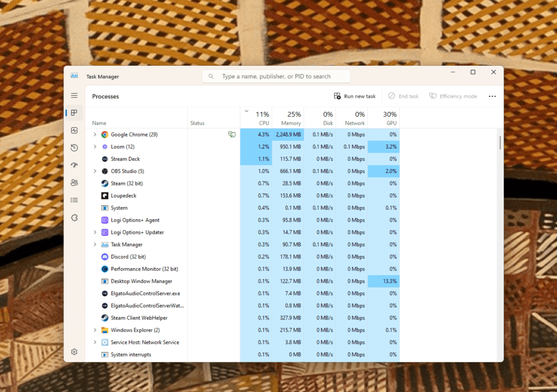Click the Discord process icon

point(104,257)
